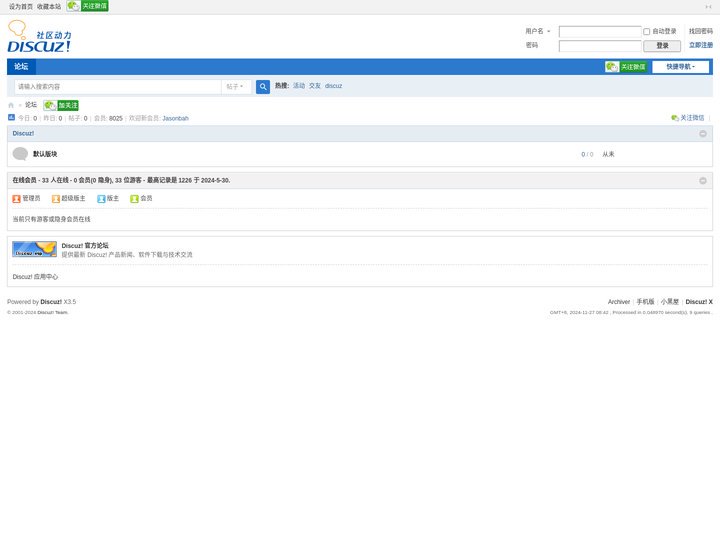Click the blue search magnifier button
The image size is (720, 540).
[263, 87]
